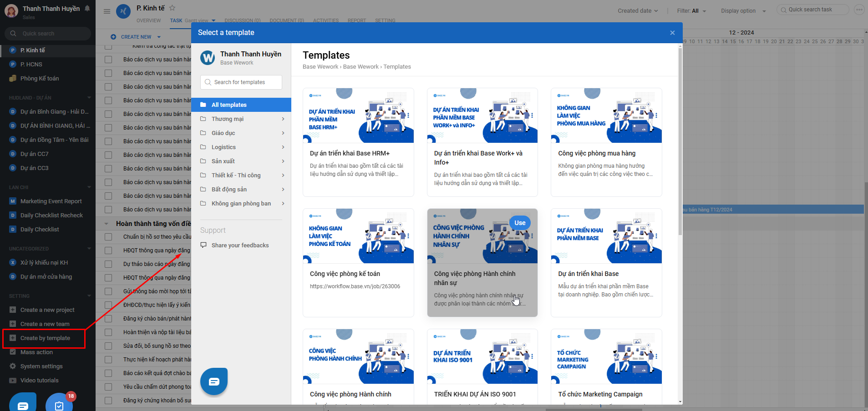Click the more options ellipsis icon top right

[x=859, y=10]
